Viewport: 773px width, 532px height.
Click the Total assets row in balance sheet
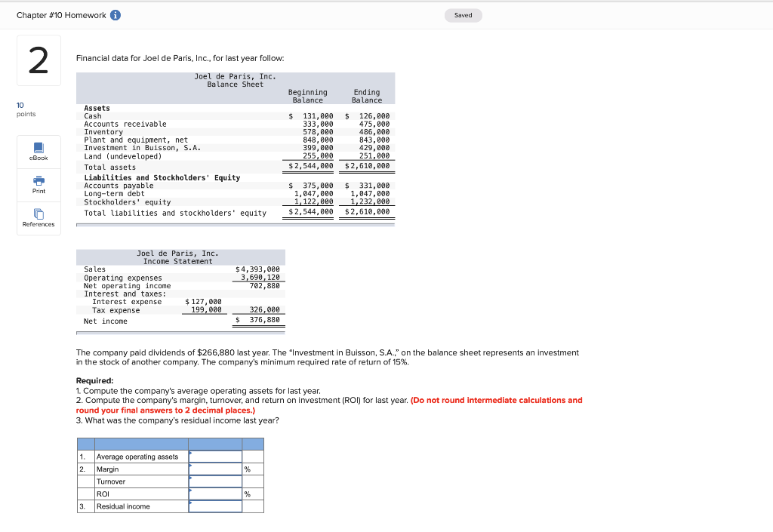pos(109,167)
